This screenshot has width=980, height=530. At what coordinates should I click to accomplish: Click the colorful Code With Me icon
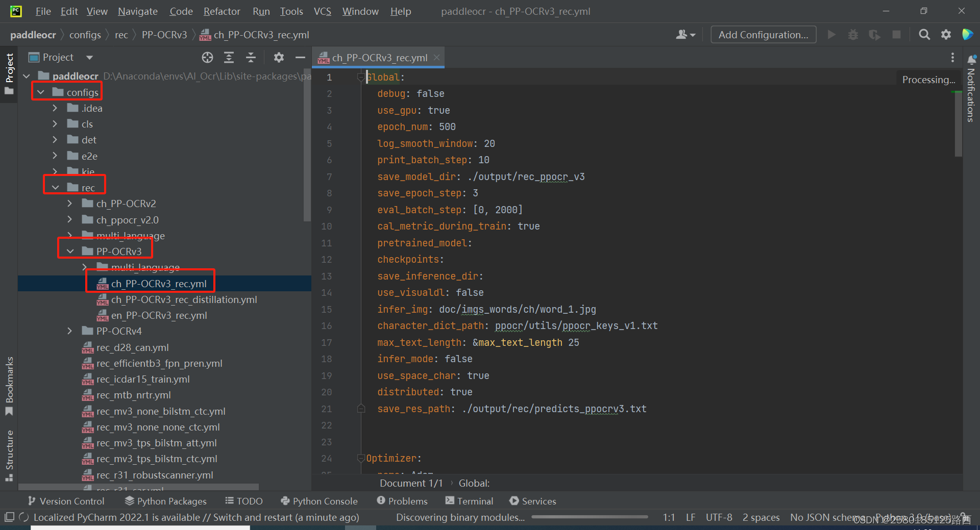pos(967,35)
